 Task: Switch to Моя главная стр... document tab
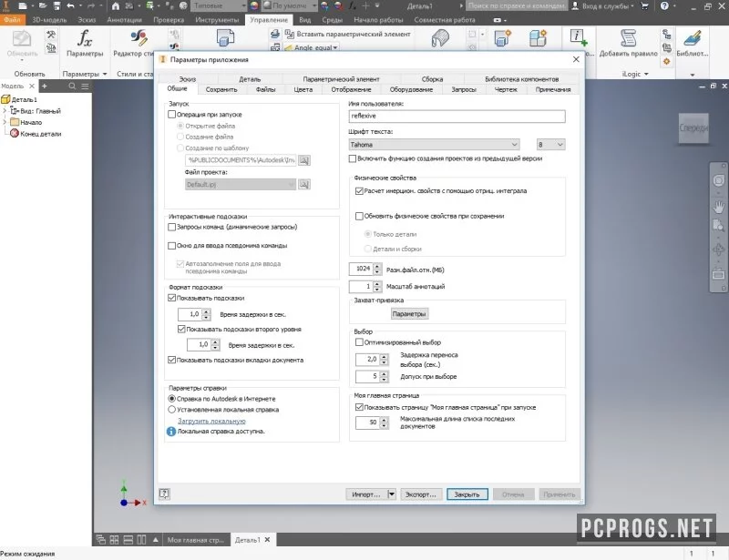[x=195, y=540]
